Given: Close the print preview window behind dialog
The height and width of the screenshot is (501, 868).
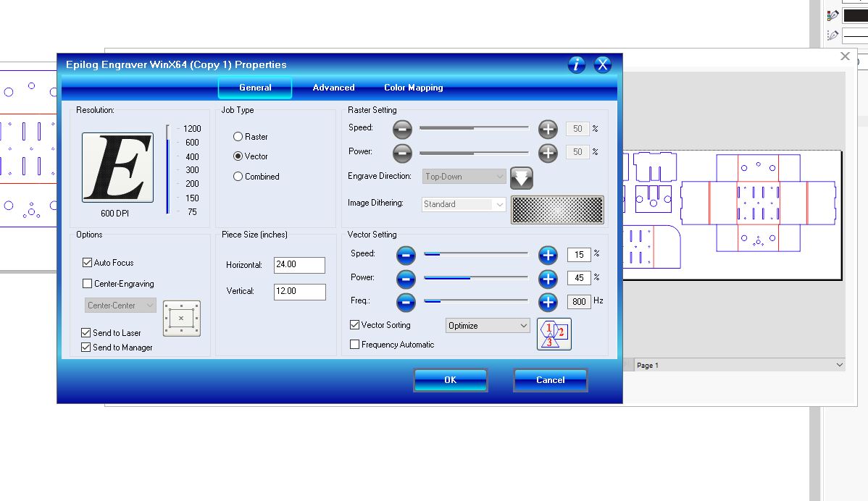Looking at the screenshot, I should [845, 56].
